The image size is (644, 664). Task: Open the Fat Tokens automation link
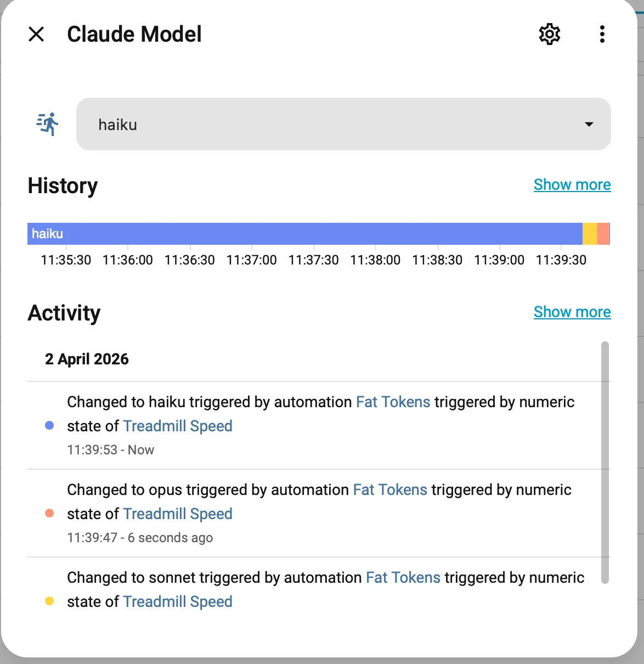coord(393,402)
